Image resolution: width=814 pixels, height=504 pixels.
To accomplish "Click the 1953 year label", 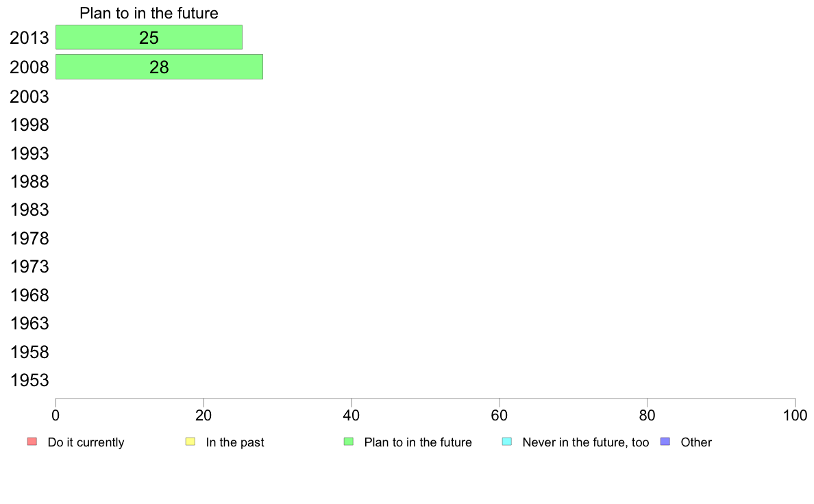I will click(x=29, y=381).
